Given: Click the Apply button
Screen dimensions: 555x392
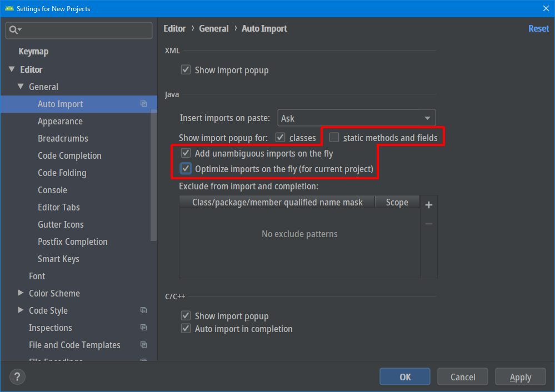Looking at the screenshot, I should coord(521,377).
